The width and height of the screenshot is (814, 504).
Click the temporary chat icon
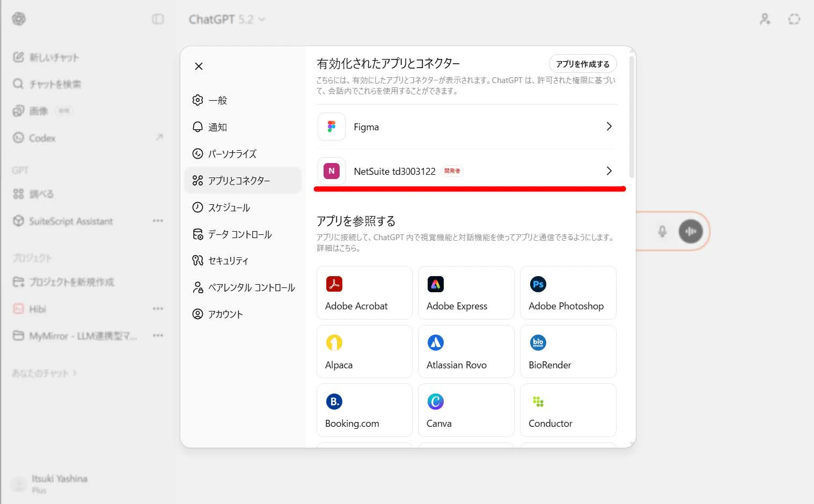coord(794,19)
